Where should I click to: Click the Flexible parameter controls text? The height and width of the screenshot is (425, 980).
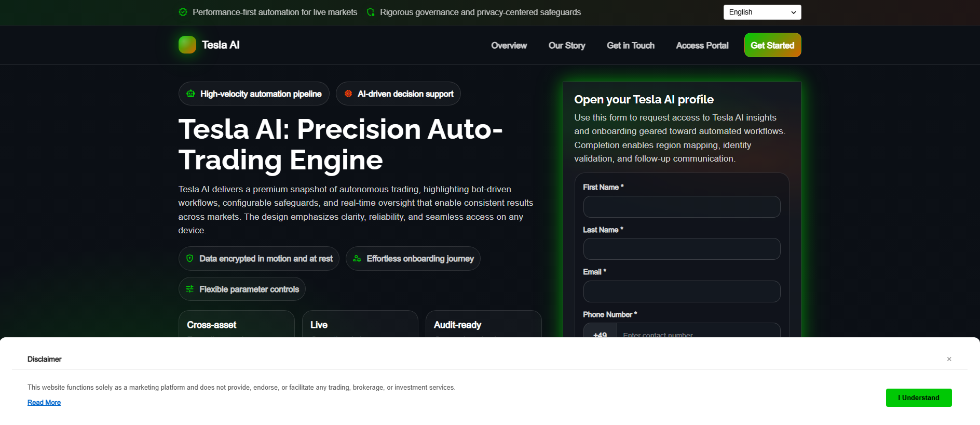(249, 289)
